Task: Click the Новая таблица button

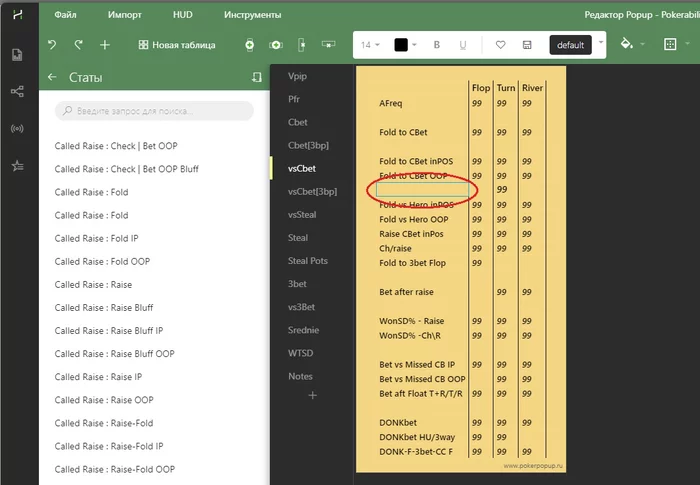Action: [177, 45]
